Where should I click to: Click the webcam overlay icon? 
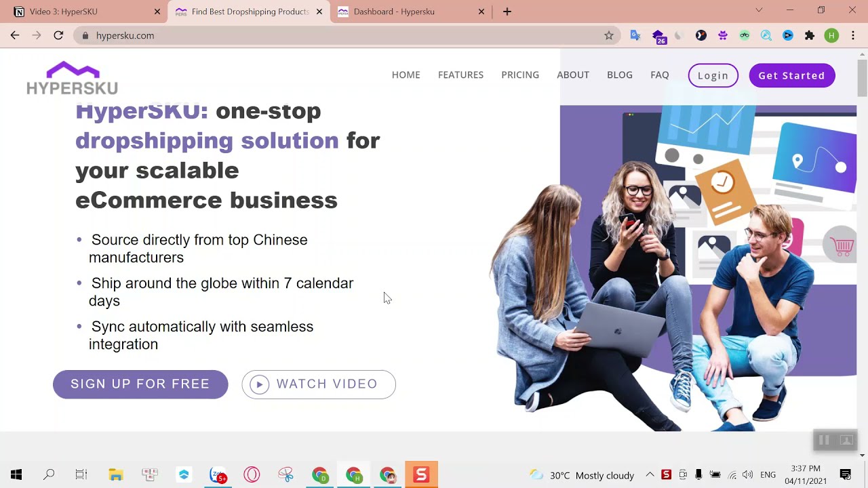click(846, 441)
